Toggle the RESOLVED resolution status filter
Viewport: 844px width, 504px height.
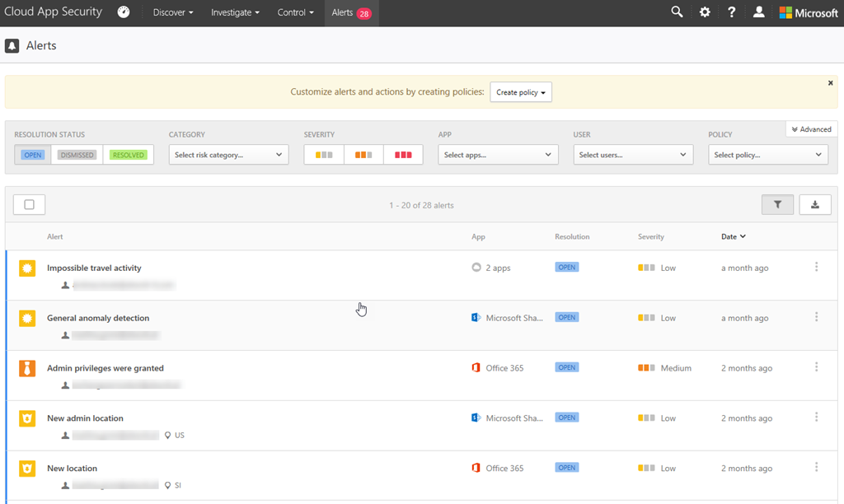[x=129, y=155]
